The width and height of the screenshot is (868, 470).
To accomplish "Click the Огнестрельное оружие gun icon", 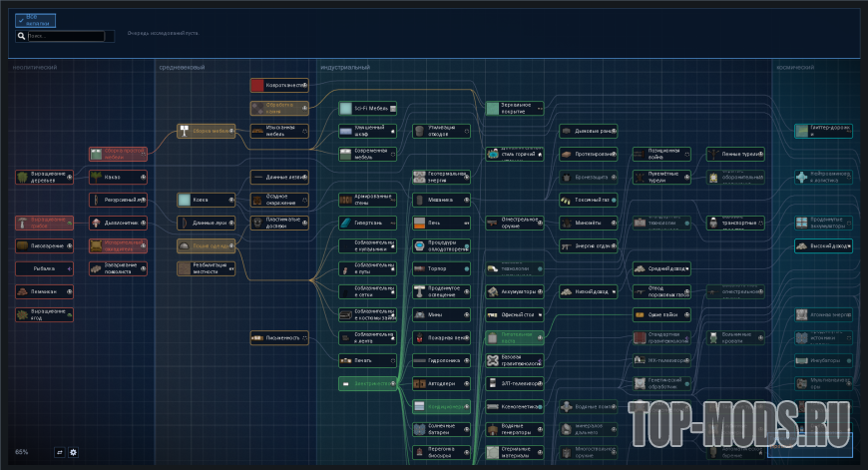I will [x=493, y=224].
